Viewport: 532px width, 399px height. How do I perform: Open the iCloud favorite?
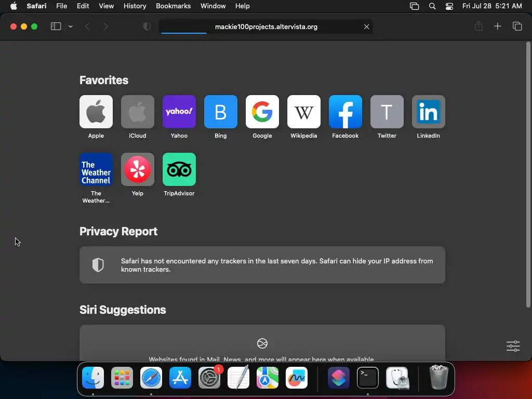click(137, 112)
